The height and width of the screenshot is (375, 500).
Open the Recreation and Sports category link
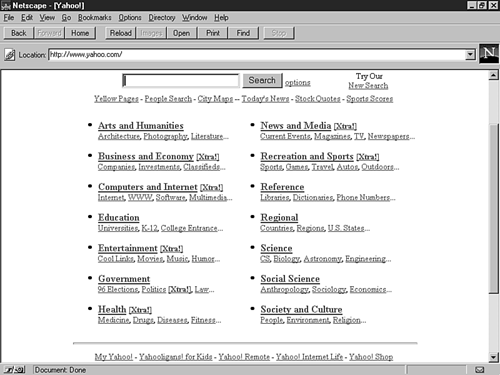[x=307, y=156]
